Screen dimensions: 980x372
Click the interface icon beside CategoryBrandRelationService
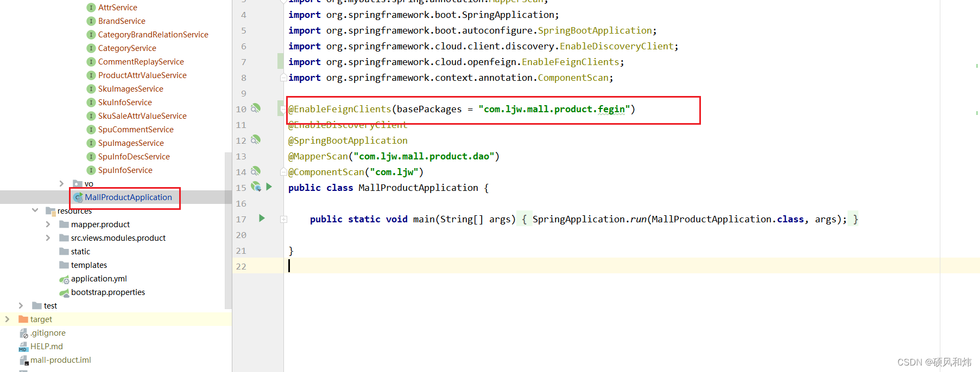91,35
